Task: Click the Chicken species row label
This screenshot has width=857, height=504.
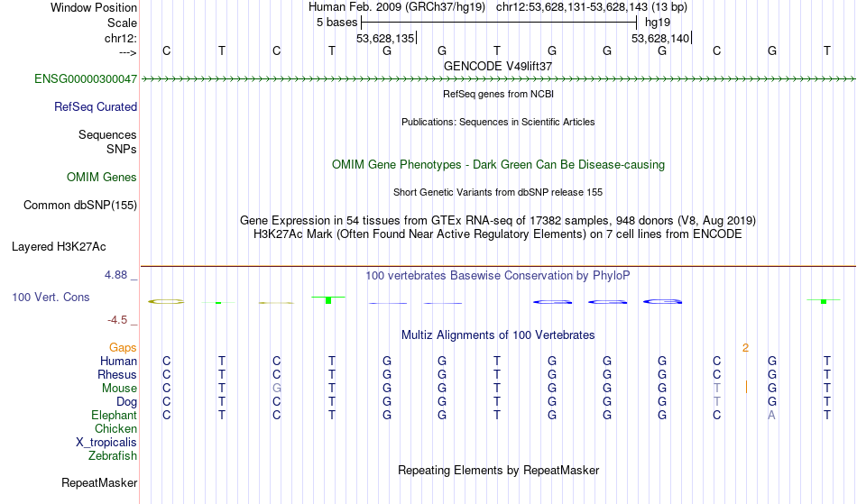Action: click(115, 429)
